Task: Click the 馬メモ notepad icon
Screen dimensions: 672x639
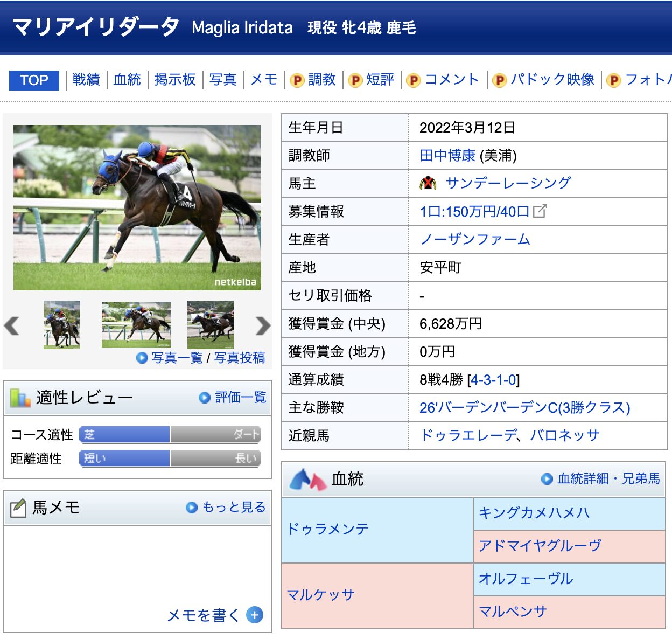Action: [18, 508]
